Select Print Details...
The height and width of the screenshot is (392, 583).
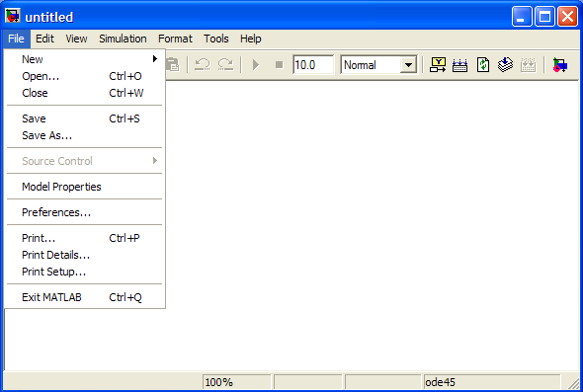pyautogui.click(x=84, y=255)
